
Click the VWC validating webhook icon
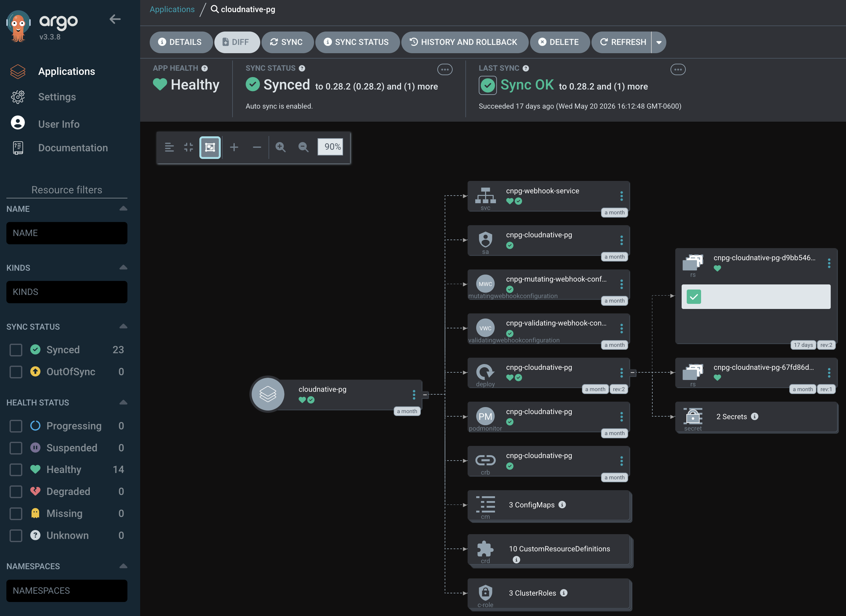(x=485, y=328)
